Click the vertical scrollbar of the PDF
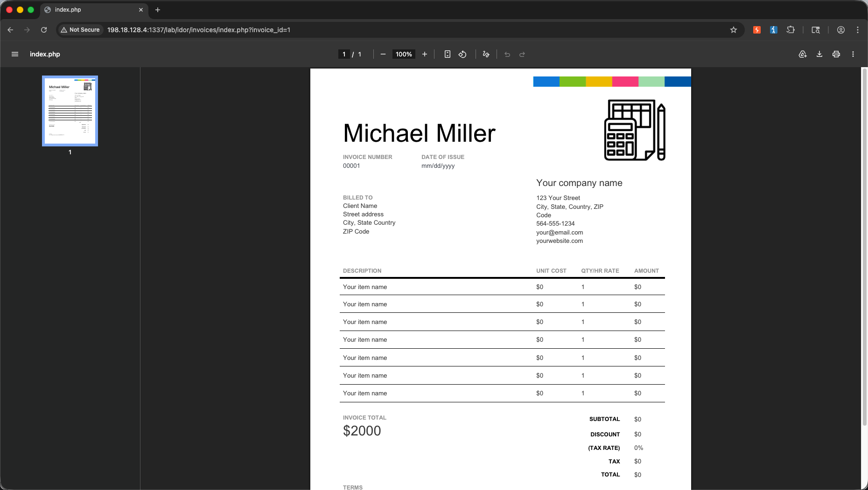868x490 pixels. tap(864, 247)
